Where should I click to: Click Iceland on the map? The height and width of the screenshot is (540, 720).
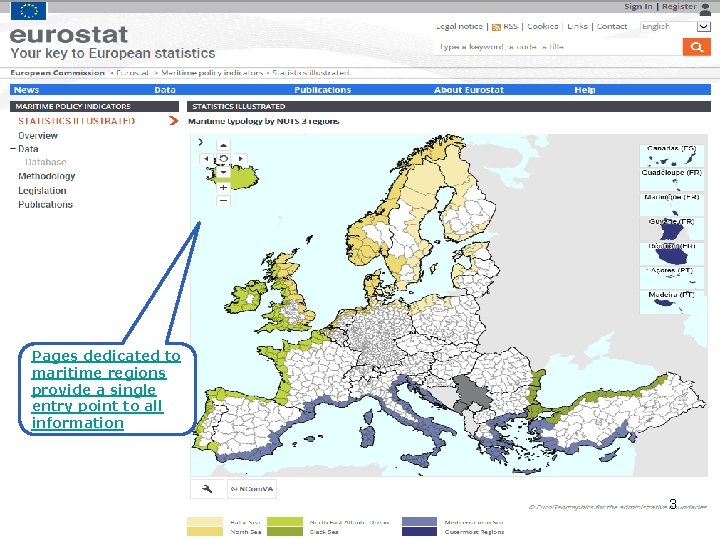click(241, 177)
